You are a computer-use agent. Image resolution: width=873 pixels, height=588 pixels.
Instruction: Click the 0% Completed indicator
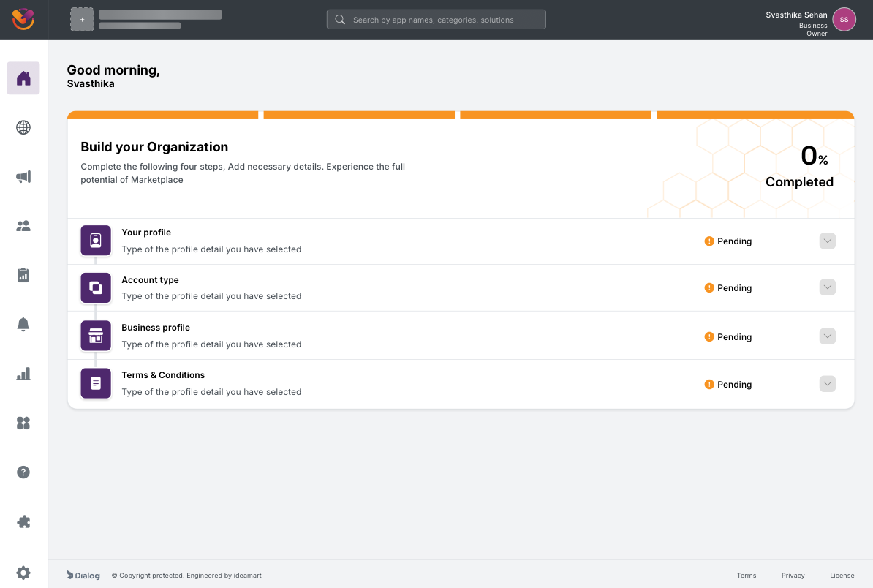click(x=799, y=167)
